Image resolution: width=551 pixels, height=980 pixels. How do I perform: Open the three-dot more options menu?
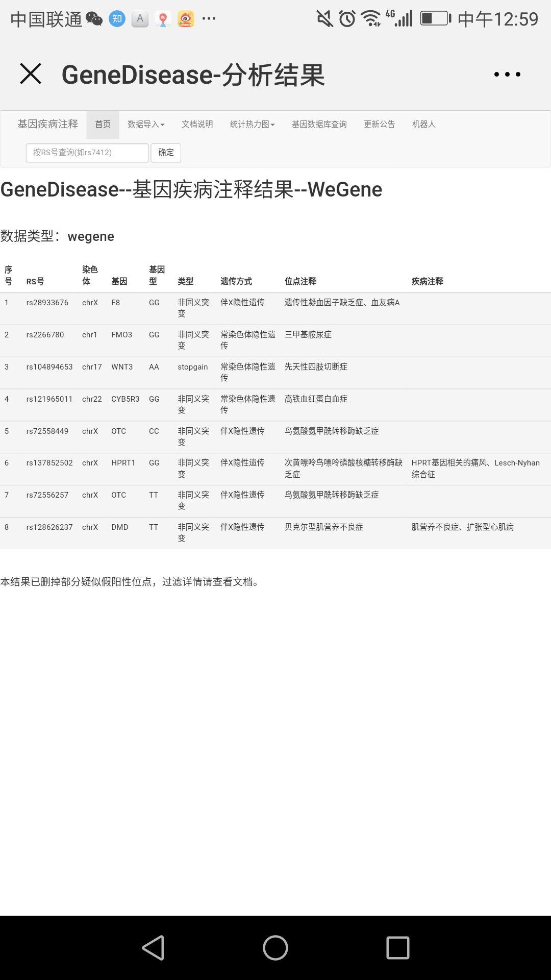coord(507,75)
